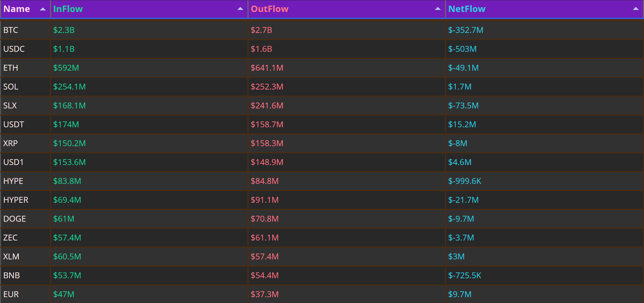Click BNB netflow $-725.5K

coord(465,275)
